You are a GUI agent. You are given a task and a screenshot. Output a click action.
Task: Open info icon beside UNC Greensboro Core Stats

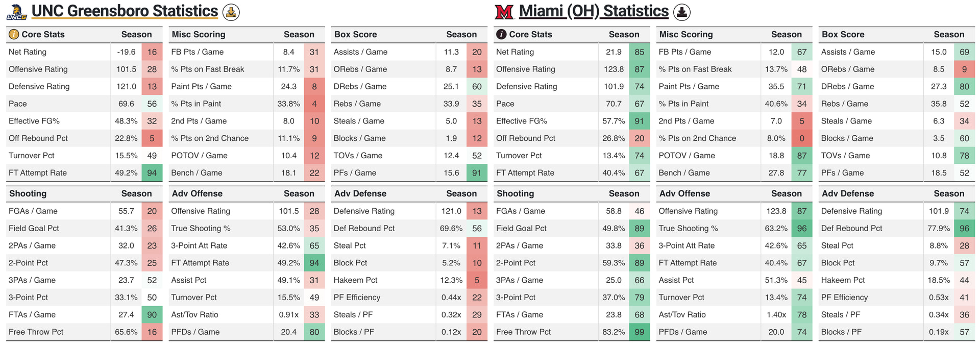tap(14, 35)
